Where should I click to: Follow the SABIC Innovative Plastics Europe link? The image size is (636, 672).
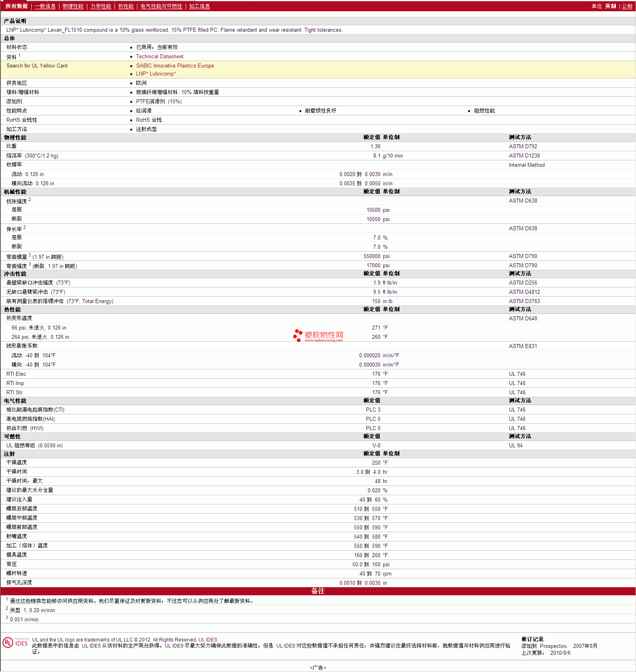(x=175, y=66)
